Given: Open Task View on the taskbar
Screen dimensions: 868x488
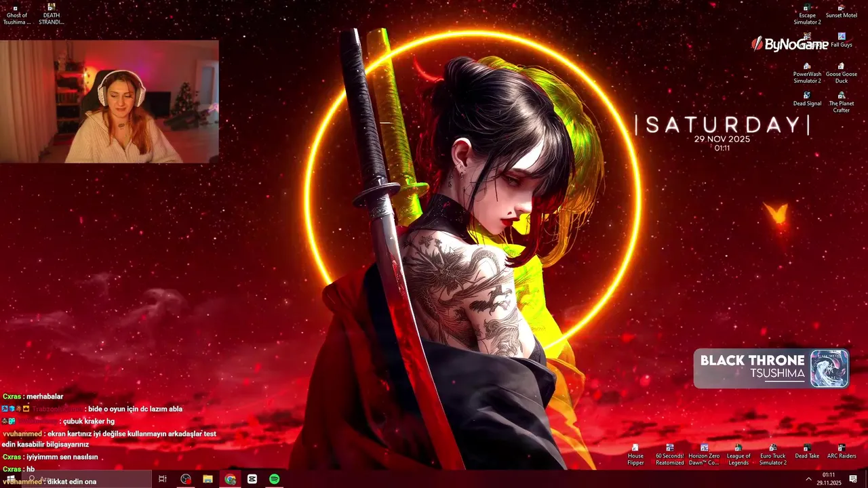Looking at the screenshot, I should 163,479.
